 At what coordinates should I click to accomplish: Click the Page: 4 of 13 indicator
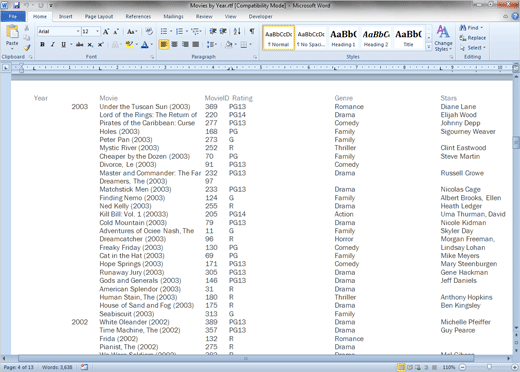(19, 367)
